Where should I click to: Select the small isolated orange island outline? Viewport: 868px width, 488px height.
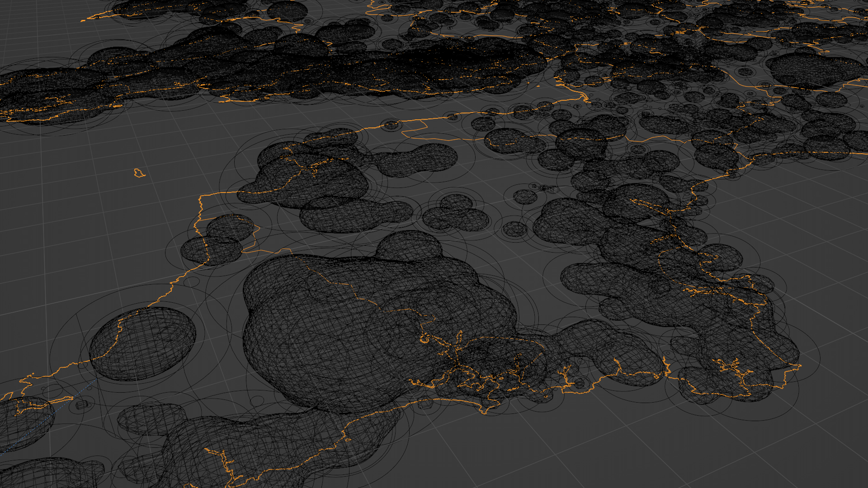click(x=139, y=173)
